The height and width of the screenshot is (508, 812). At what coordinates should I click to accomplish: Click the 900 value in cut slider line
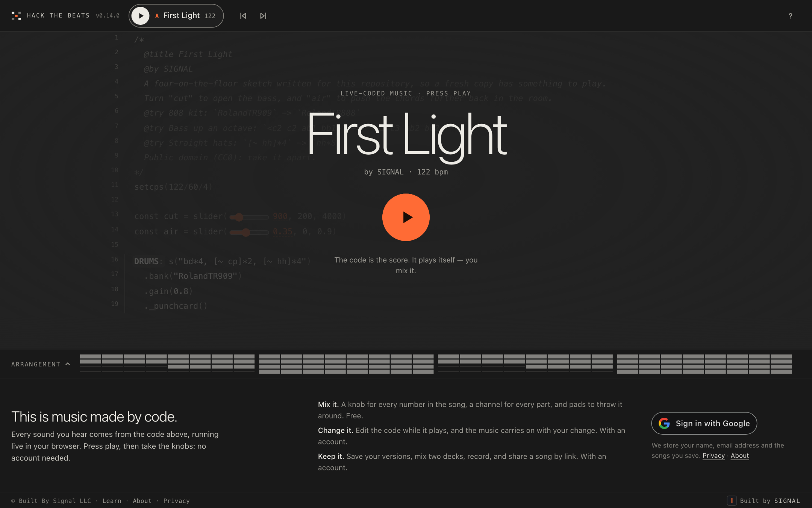click(280, 216)
